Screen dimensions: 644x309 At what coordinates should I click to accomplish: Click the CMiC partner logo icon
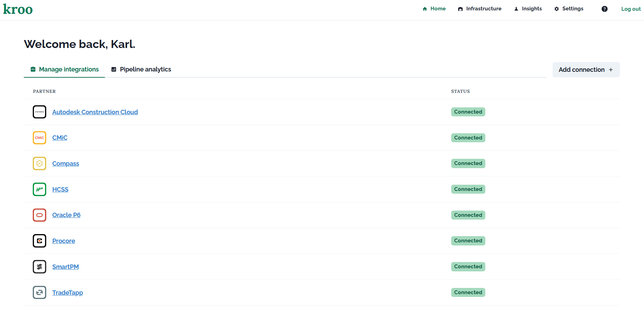(x=39, y=138)
